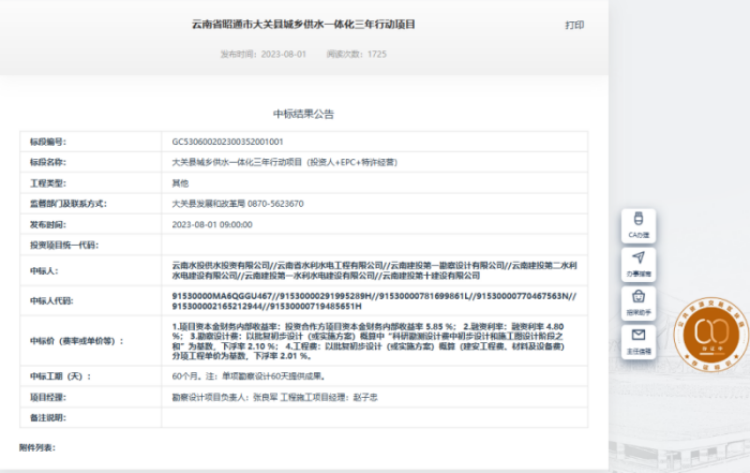Screen dimensions: 750x473
Task: Click the 附件列表 label
Action: click(x=38, y=447)
